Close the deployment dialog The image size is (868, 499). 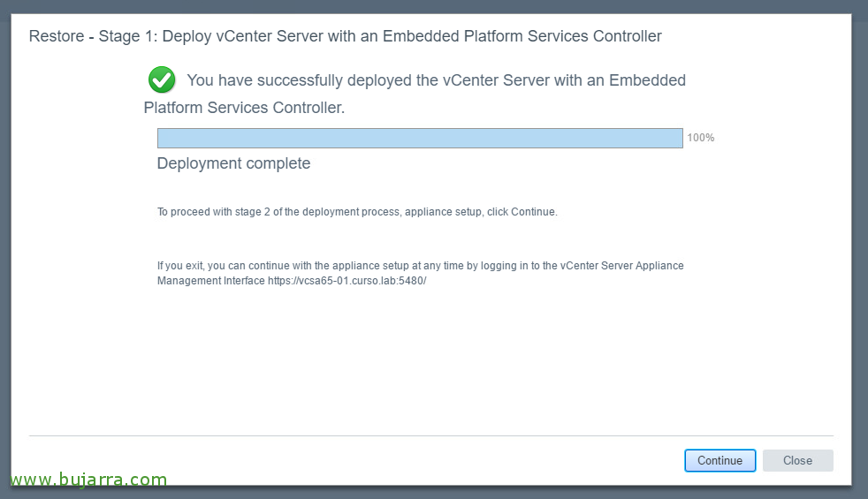coord(797,460)
